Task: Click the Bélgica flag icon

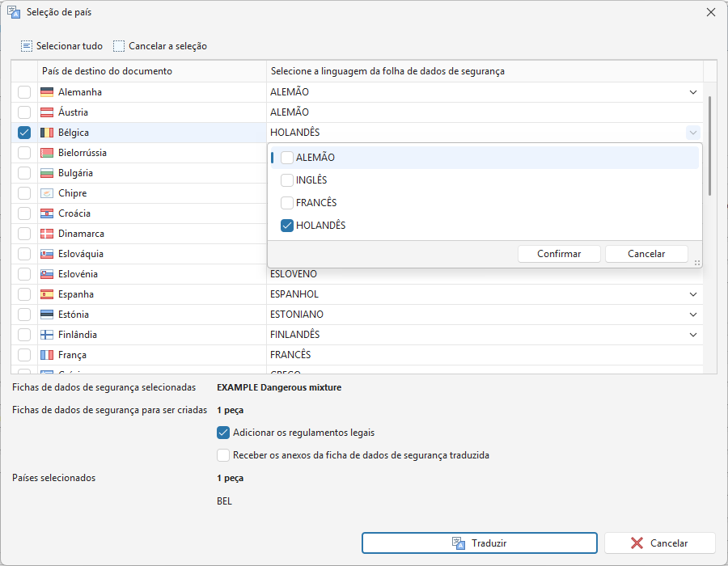Action: (47, 133)
